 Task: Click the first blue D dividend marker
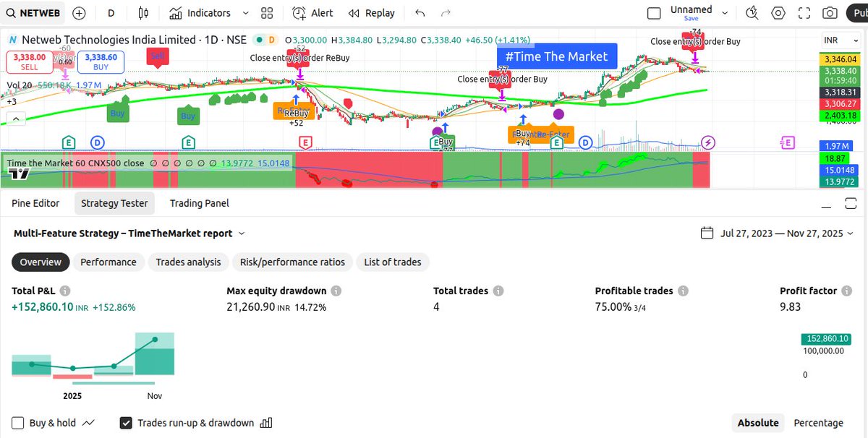point(98,142)
